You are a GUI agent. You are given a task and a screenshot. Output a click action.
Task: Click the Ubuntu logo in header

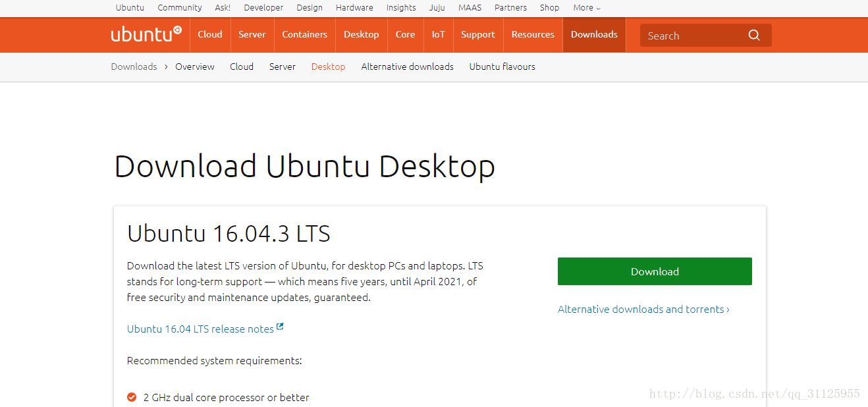tap(146, 34)
